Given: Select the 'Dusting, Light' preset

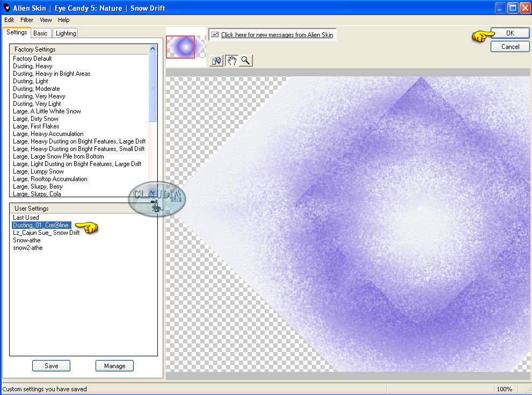Looking at the screenshot, I should pyautogui.click(x=30, y=81).
